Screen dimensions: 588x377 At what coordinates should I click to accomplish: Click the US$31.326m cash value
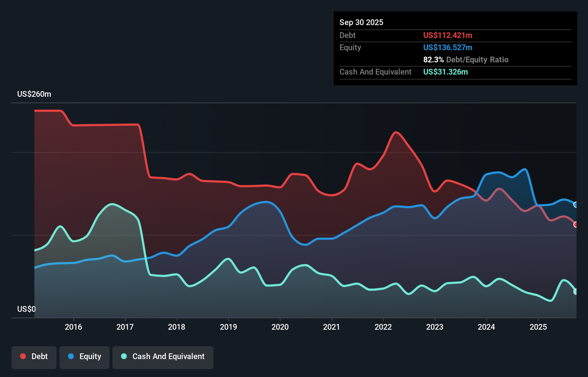(x=445, y=72)
